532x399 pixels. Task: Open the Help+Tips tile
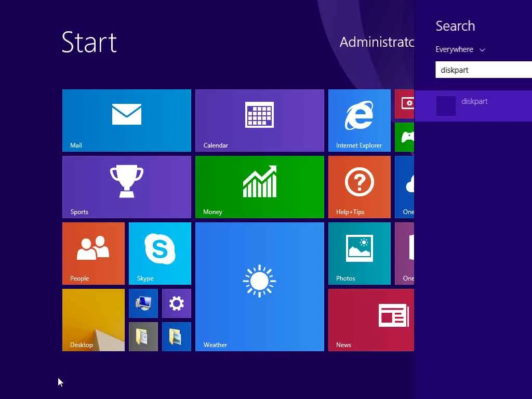[x=360, y=187]
